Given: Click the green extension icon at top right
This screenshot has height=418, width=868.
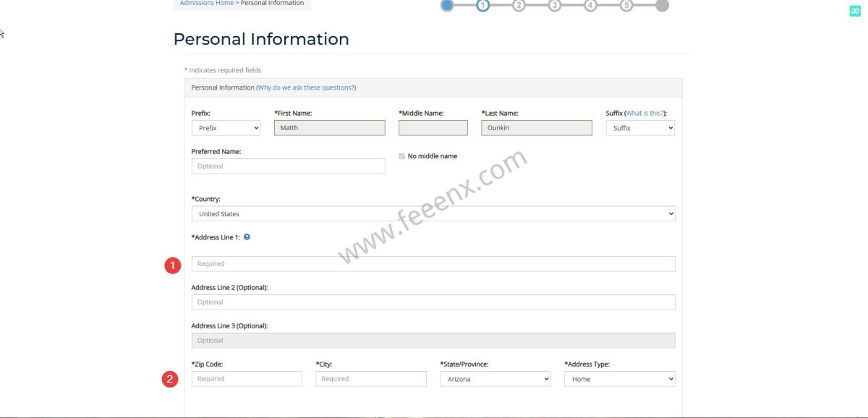Looking at the screenshot, I should (855, 11).
